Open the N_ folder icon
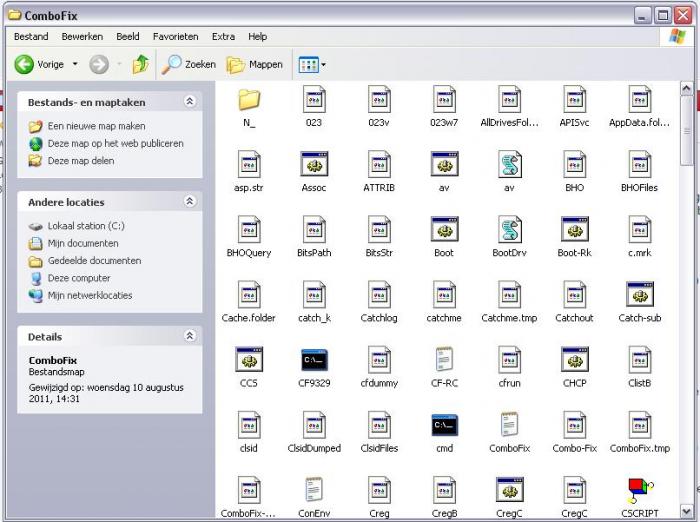This screenshot has height=522, width=700. pos(249,99)
